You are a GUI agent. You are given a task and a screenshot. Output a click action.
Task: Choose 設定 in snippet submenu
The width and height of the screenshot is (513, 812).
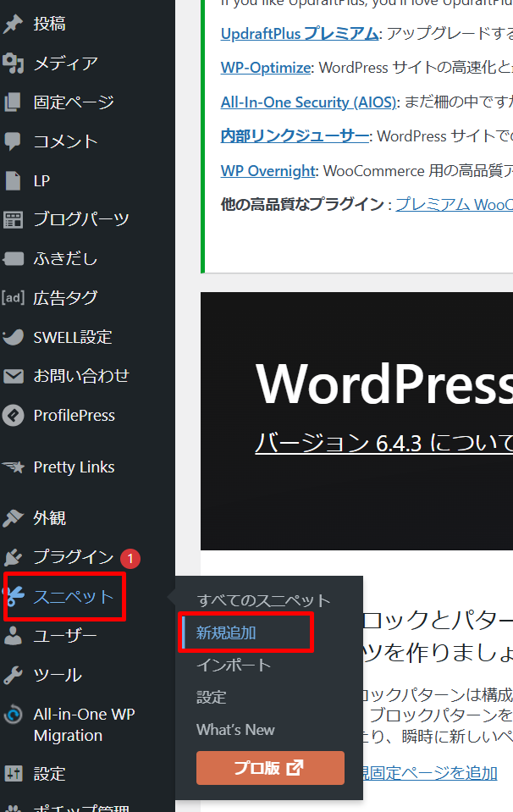211,698
